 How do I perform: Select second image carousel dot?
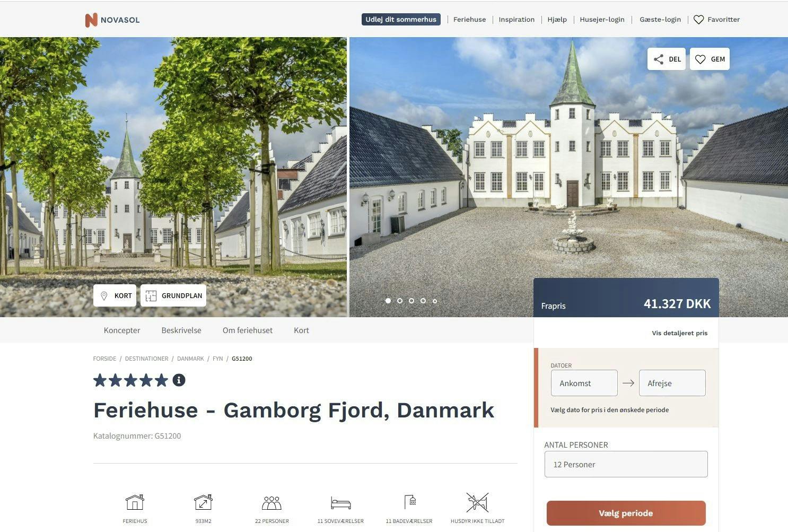click(400, 301)
